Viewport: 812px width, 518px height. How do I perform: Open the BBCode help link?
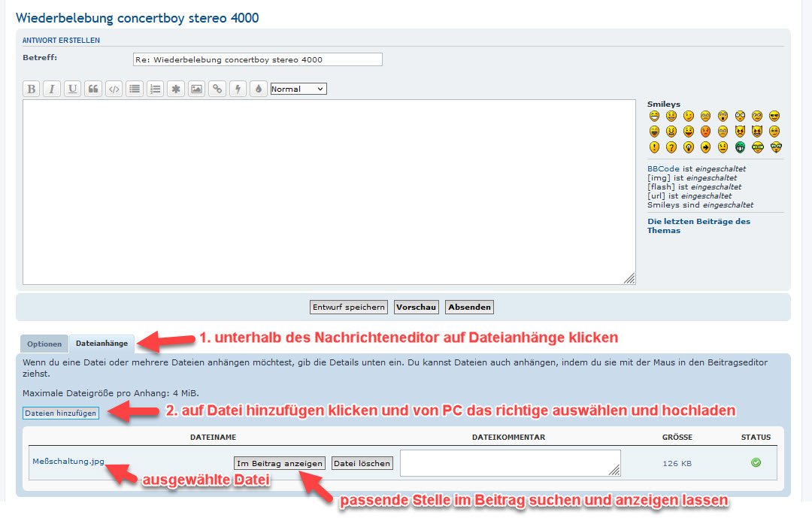click(663, 169)
